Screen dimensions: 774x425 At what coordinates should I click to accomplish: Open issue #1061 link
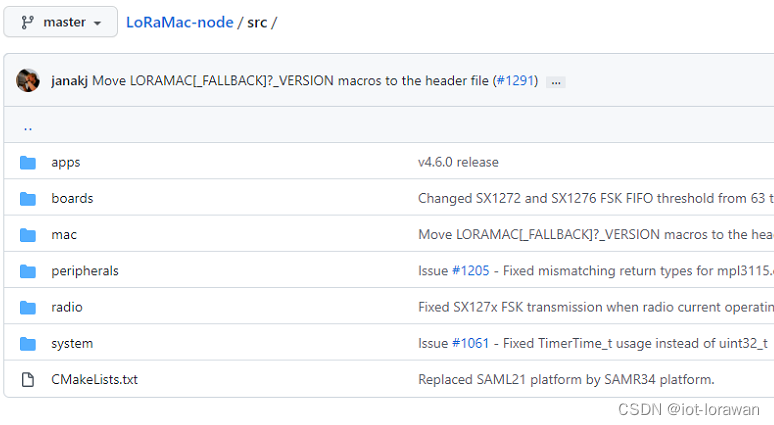[x=469, y=344]
